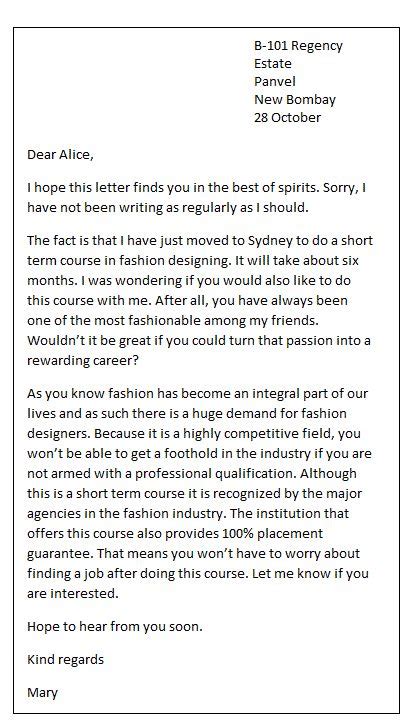Image resolution: width=408 pixels, height=722 pixels.
Task: Click the word 'Estate' in the address
Action: point(273,64)
